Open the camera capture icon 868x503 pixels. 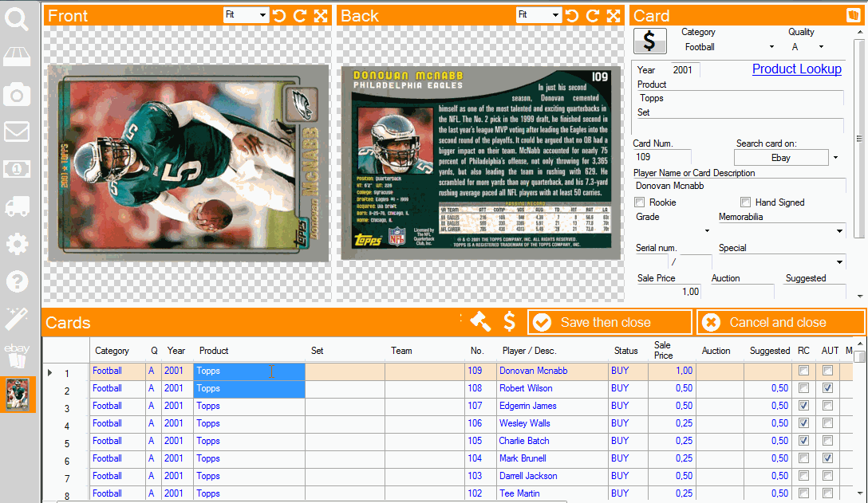pos(17,95)
